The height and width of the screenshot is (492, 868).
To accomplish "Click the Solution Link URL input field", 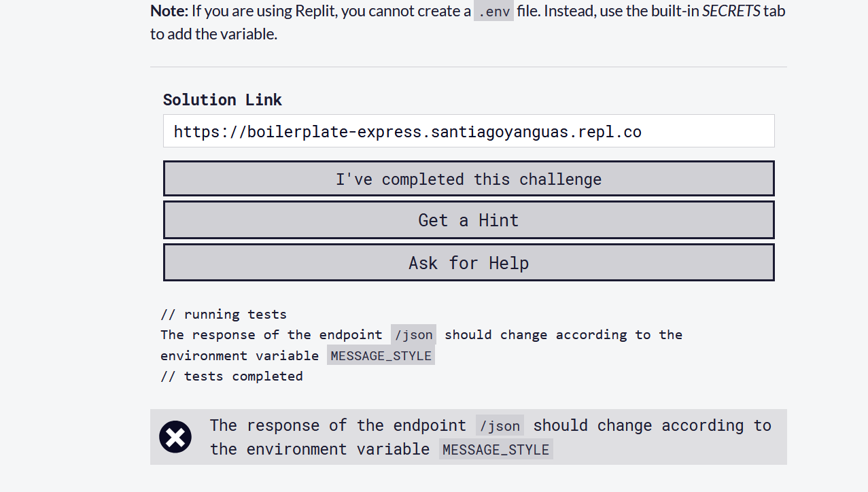I will coord(468,131).
